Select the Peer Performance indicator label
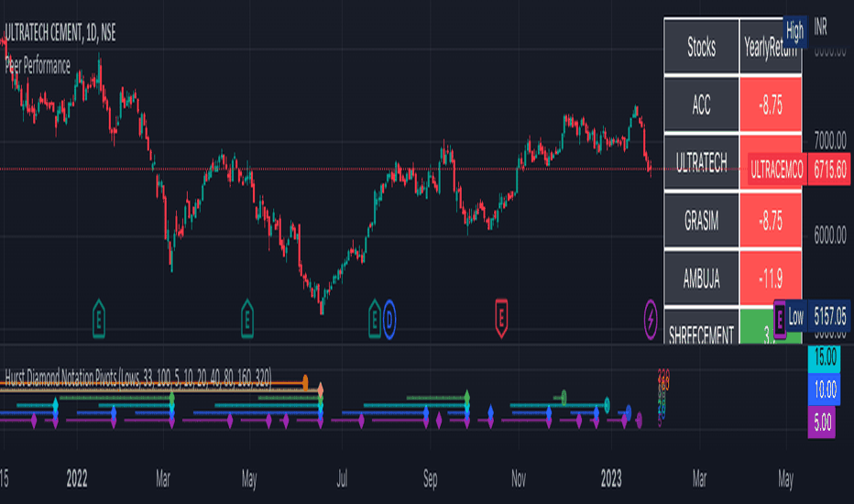 38,66
